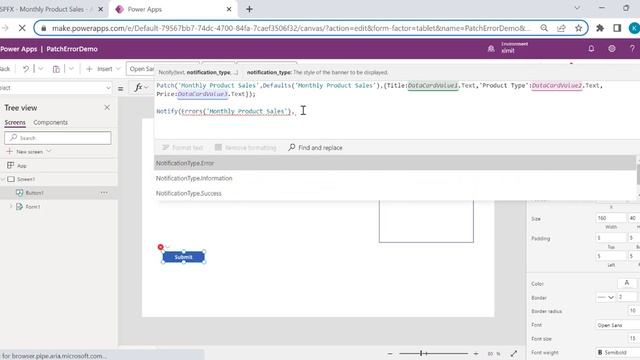Switch to the Components tab

[x=51, y=122]
